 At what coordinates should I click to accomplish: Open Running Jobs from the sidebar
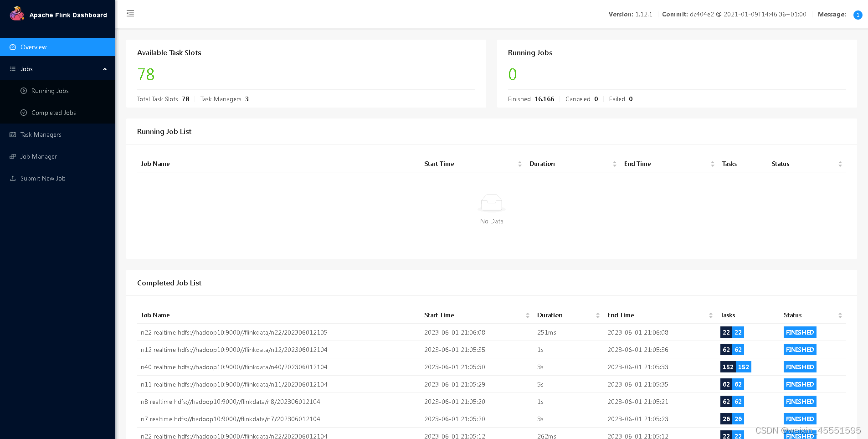tap(50, 91)
